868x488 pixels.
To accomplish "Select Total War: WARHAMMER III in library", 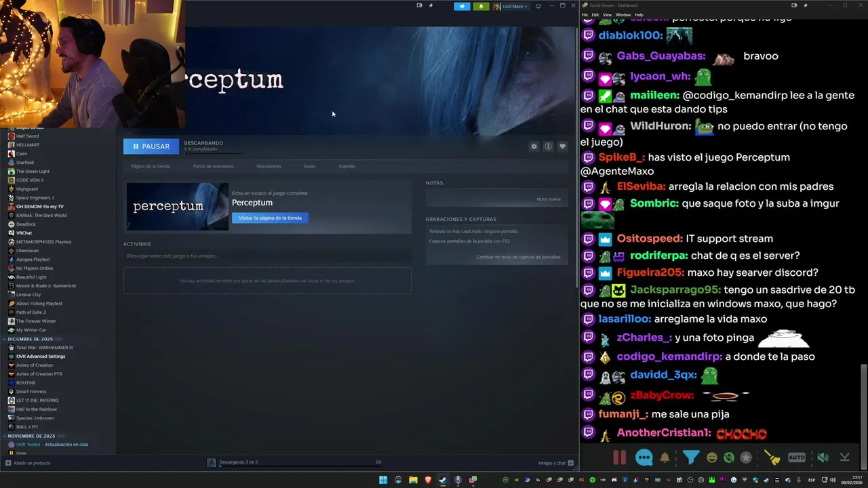I will point(45,348).
